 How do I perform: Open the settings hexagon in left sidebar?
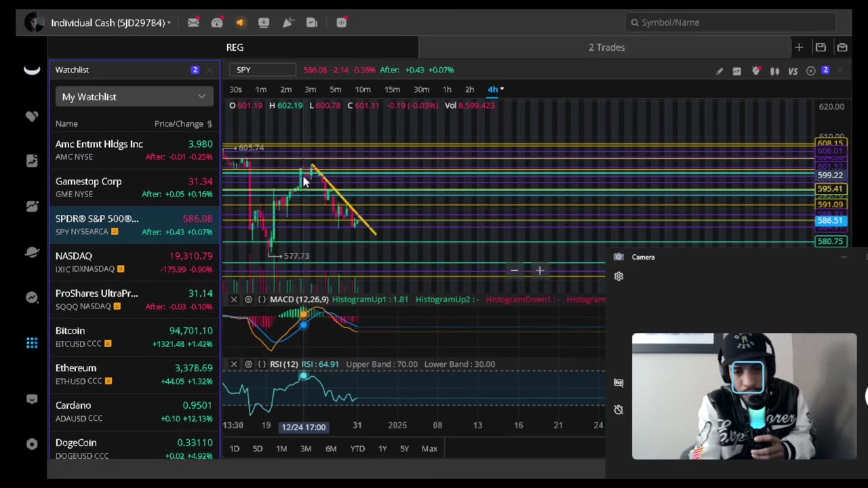click(32, 445)
